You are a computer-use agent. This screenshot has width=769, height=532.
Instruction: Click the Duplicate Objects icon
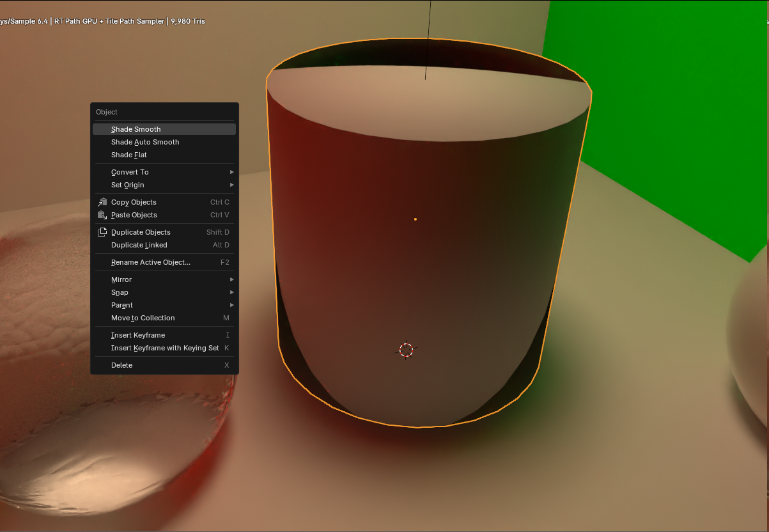click(102, 232)
